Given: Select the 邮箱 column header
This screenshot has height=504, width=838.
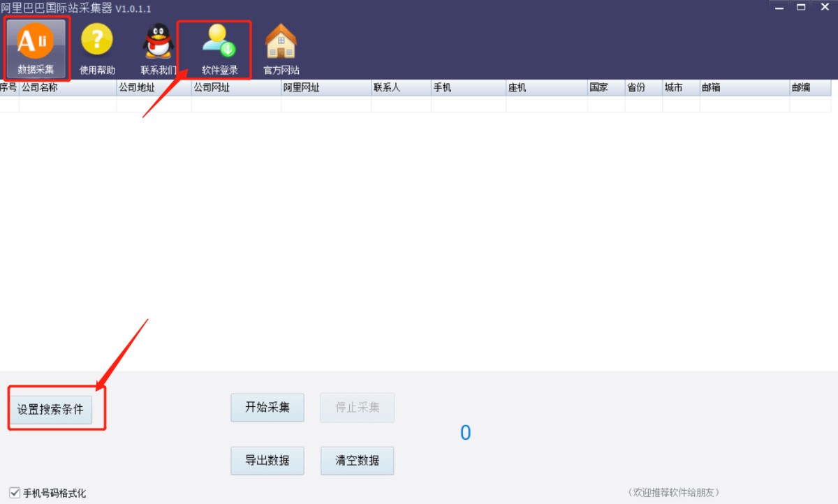Looking at the screenshot, I should pos(744,88).
